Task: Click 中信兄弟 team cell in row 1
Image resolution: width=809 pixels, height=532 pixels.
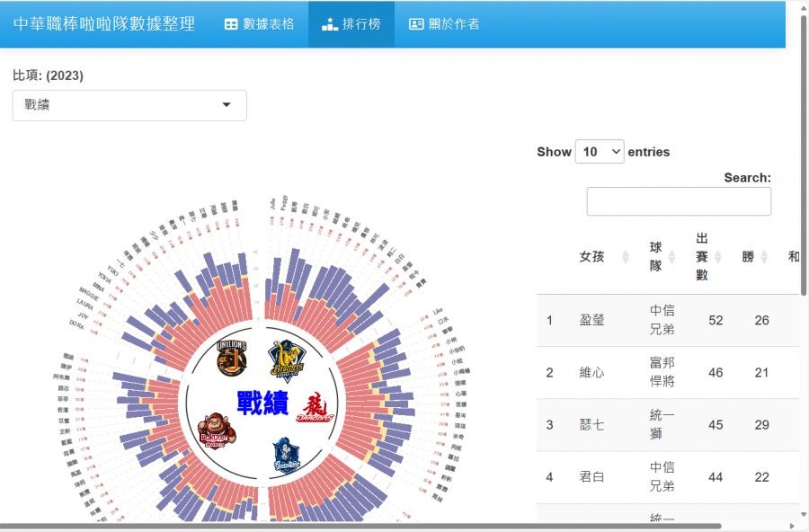Action: coord(662,320)
